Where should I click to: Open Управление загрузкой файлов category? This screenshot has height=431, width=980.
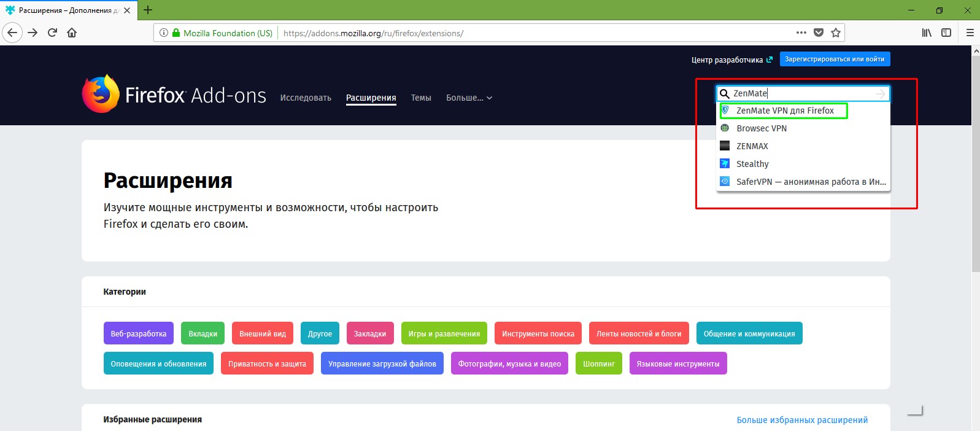[x=382, y=363]
